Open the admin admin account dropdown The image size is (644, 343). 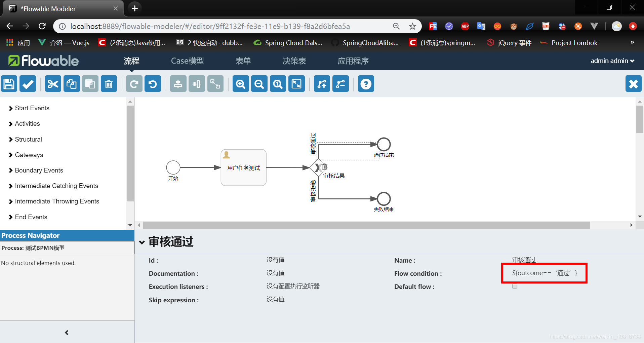tap(612, 61)
